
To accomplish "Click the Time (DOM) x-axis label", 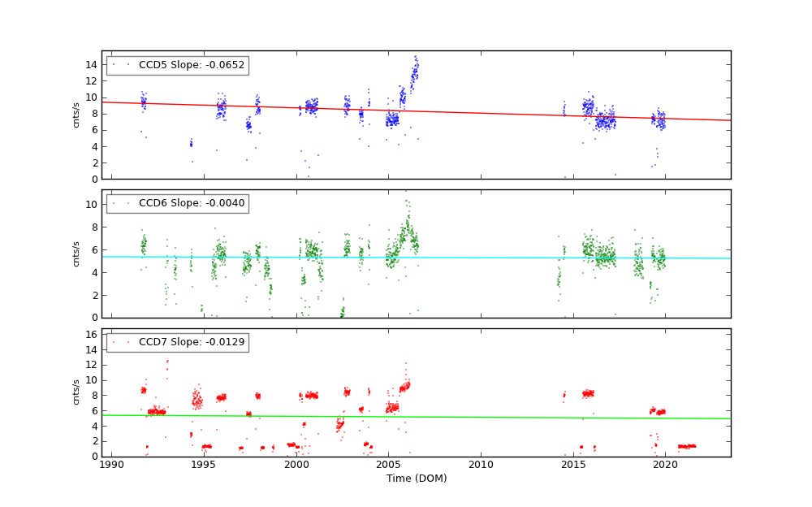I will coord(416,479).
